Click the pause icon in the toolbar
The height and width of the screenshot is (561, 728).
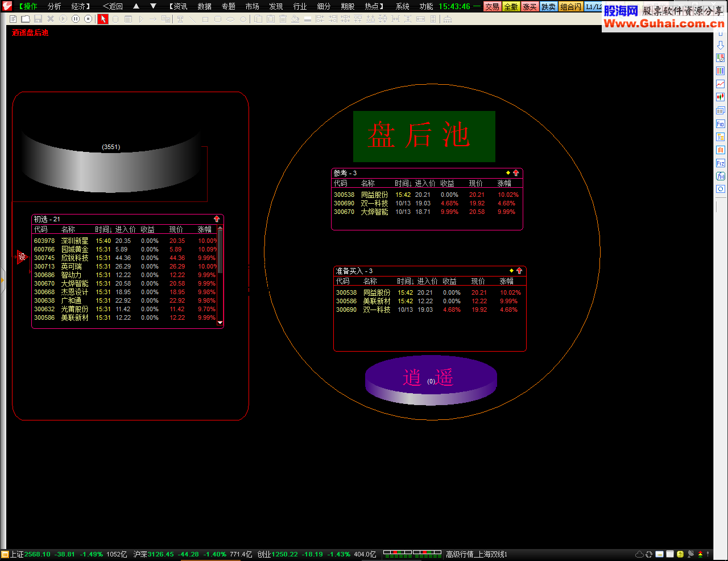(x=76, y=19)
